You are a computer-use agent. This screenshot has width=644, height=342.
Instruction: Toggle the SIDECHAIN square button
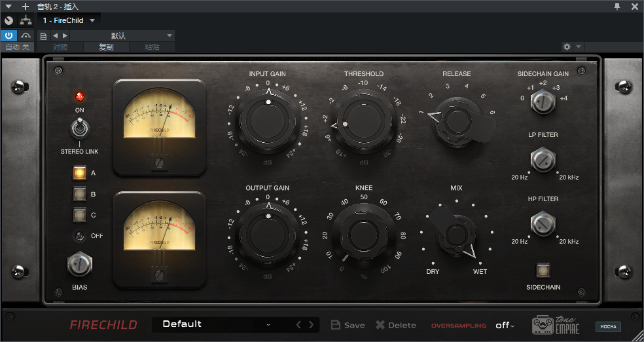point(543,270)
